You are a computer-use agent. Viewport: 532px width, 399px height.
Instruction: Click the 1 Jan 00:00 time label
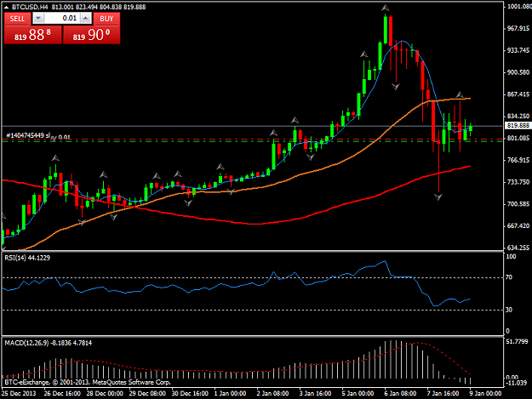[x=230, y=393]
